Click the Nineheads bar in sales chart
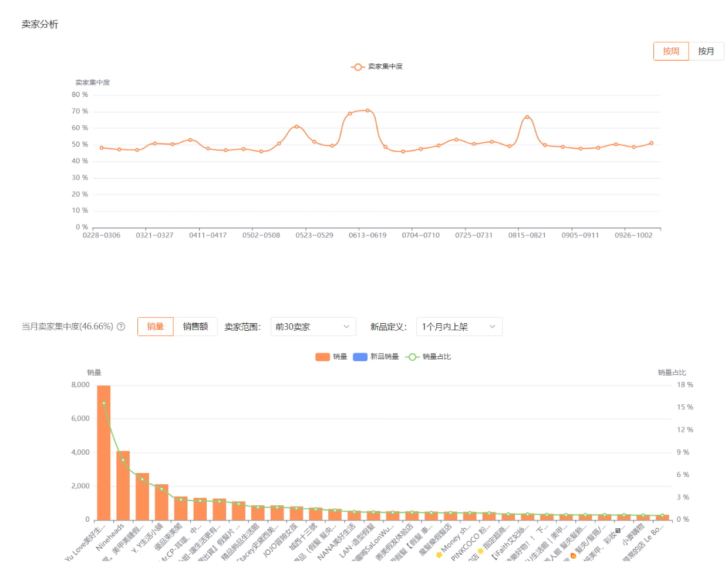This screenshot has height=567, width=728. (123, 485)
